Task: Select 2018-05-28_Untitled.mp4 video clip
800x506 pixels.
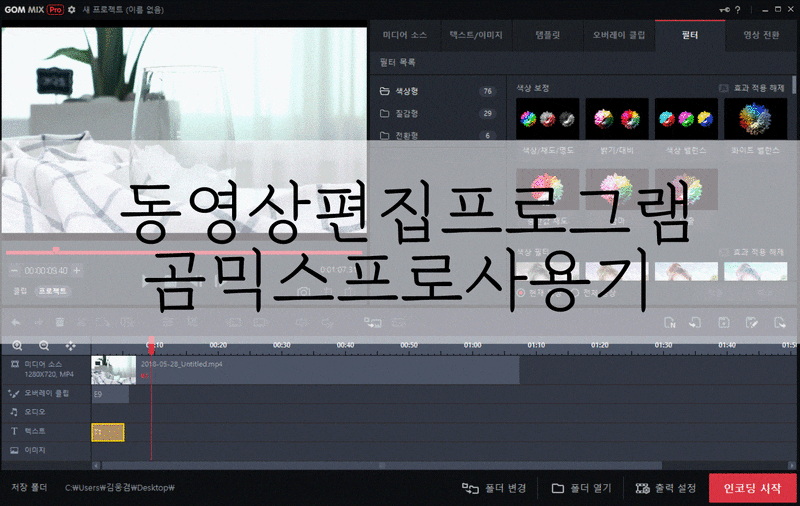Action: click(305, 370)
